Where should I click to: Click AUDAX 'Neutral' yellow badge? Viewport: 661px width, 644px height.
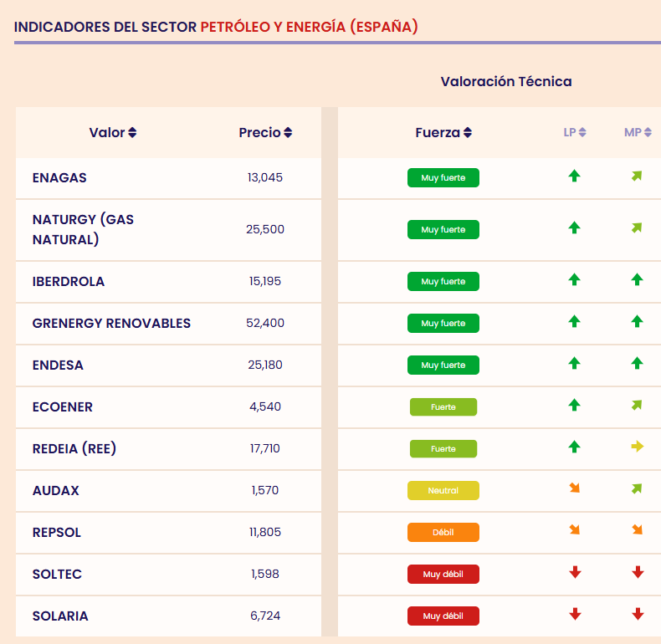[443, 491]
